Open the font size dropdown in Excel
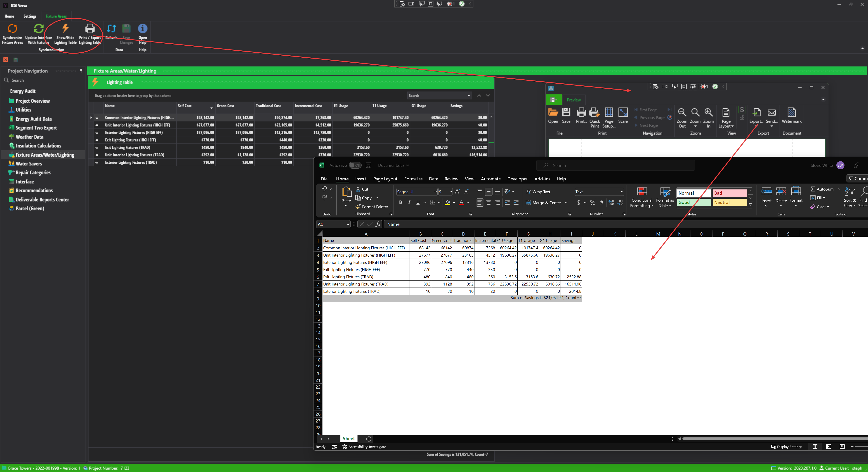The image size is (868, 472). click(451, 192)
